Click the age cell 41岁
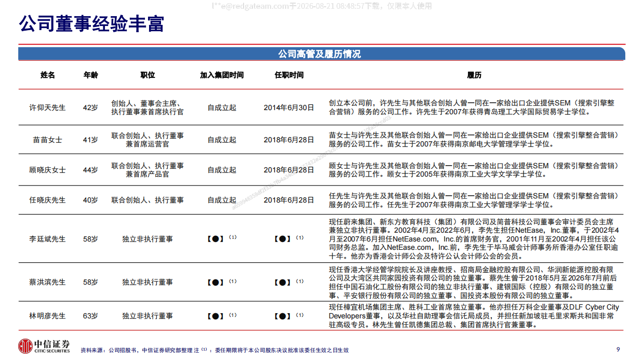This screenshot has height=362, width=644. (90, 140)
